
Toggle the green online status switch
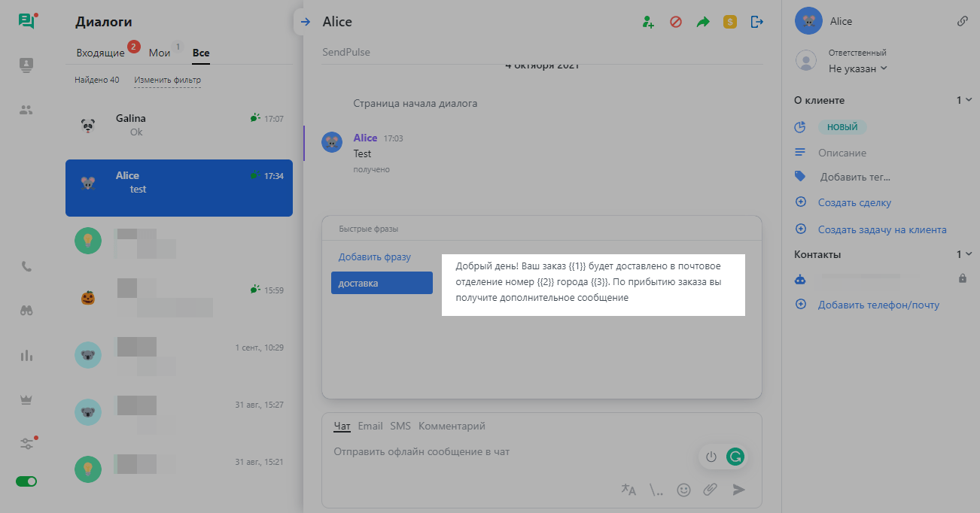[x=26, y=481]
